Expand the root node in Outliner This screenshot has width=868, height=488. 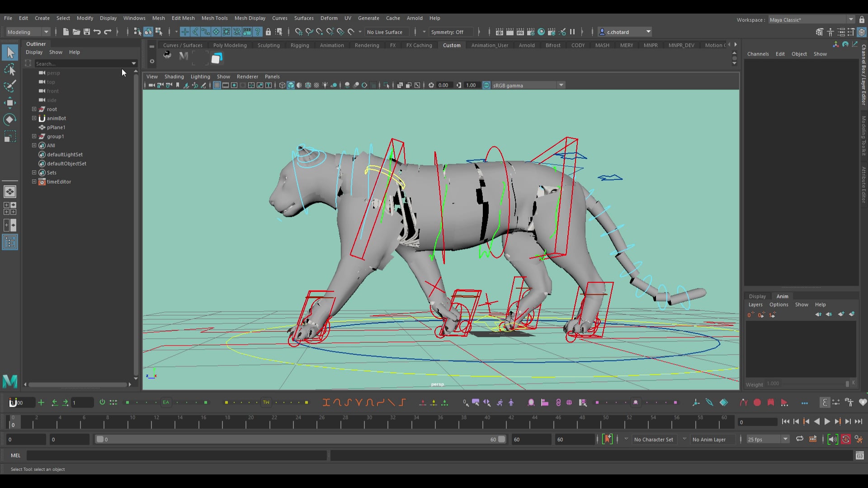(34, 109)
